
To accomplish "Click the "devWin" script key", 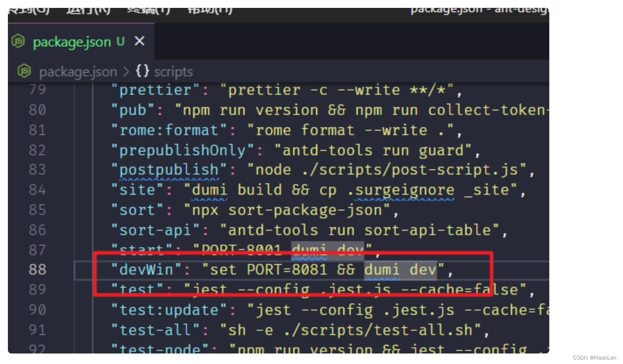I will pyautogui.click(x=146, y=269).
